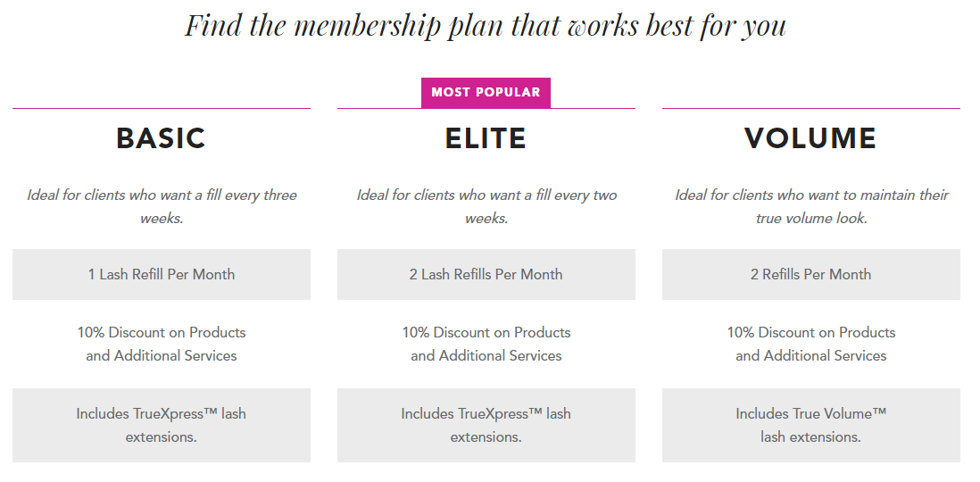This screenshot has width=980, height=482.
Task: Click the True Volume lash extensions row
Action: [811, 425]
